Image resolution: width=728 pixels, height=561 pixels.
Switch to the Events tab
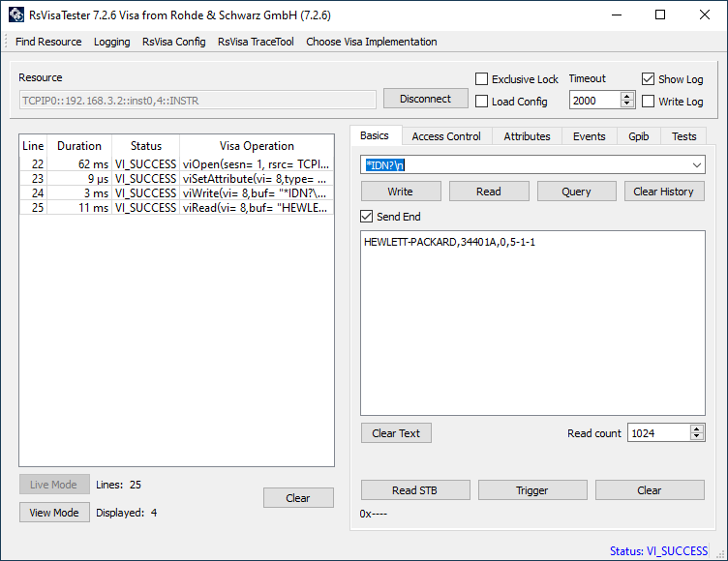coord(590,136)
